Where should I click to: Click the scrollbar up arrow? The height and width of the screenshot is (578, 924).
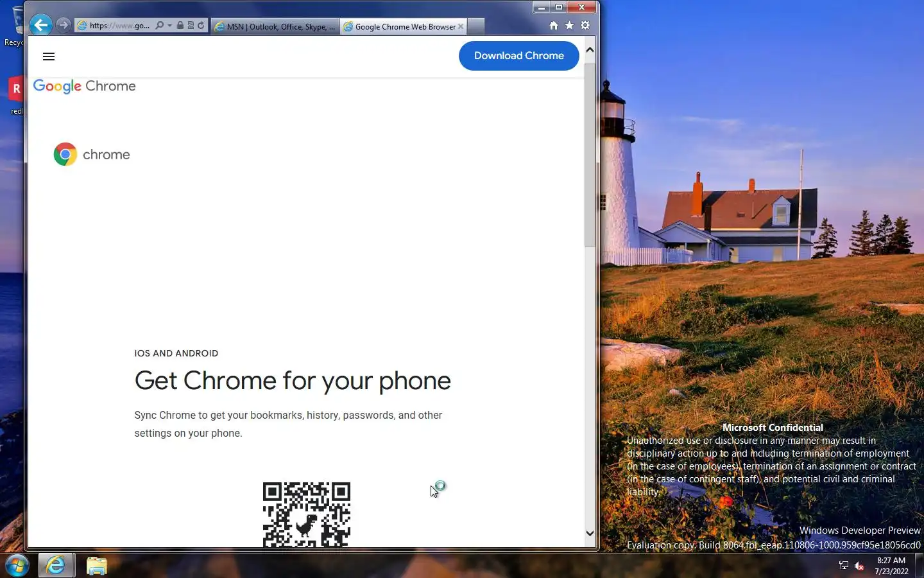[x=590, y=50]
